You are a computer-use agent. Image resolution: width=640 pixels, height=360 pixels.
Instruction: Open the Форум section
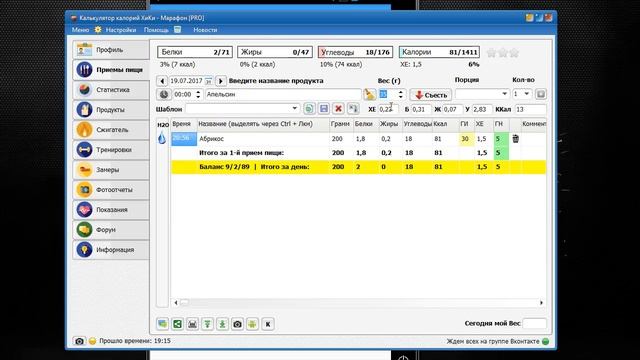click(x=111, y=230)
